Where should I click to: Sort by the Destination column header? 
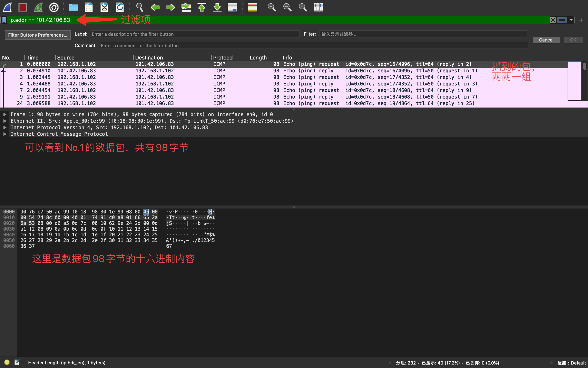point(172,58)
